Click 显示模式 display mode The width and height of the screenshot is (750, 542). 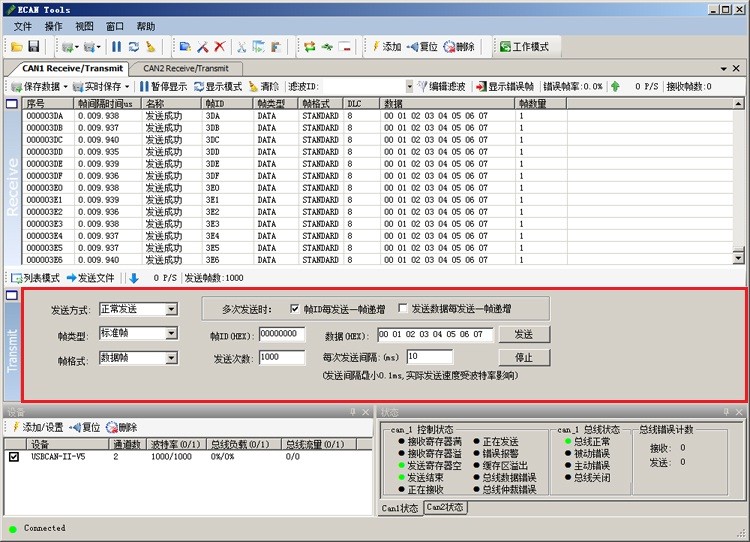tap(218, 87)
